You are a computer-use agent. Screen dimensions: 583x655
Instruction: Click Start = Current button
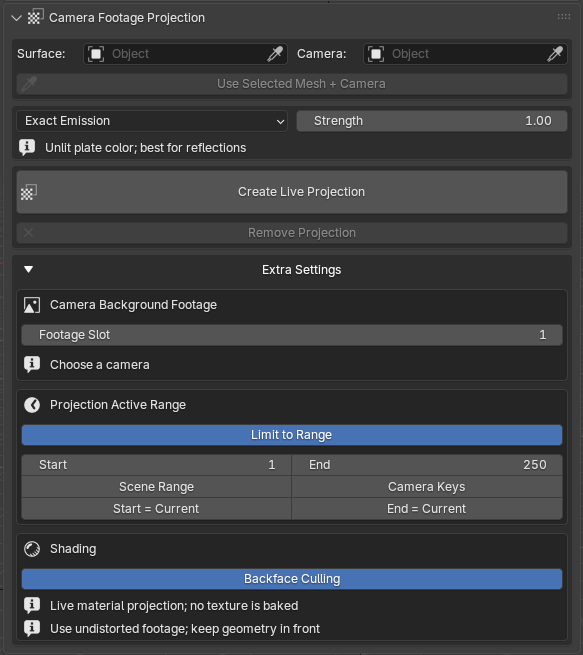pyautogui.click(x=157, y=509)
